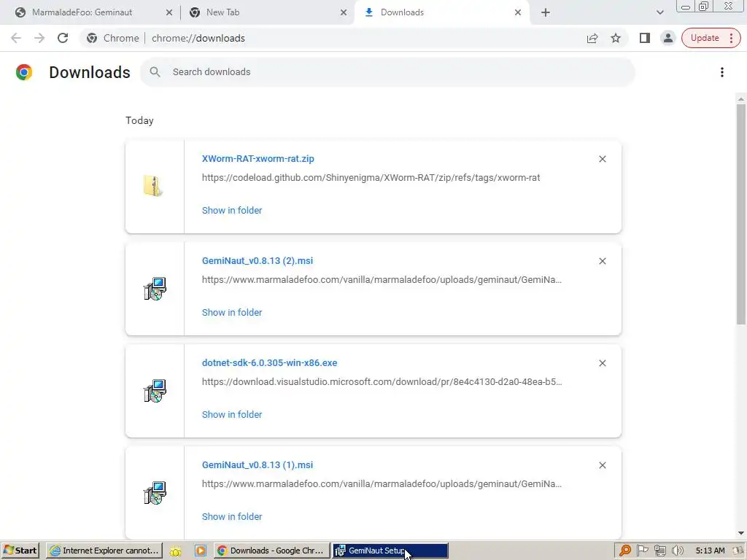Click the Action Center flag tray icon
This screenshot has height=560, width=747.
[x=642, y=551]
